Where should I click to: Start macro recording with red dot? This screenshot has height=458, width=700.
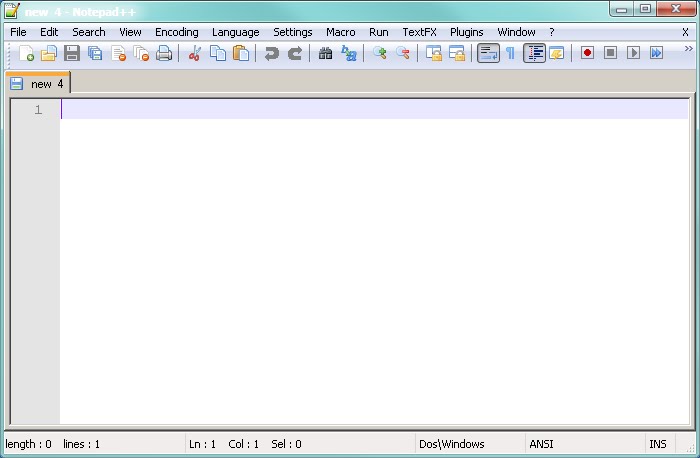[x=587, y=53]
